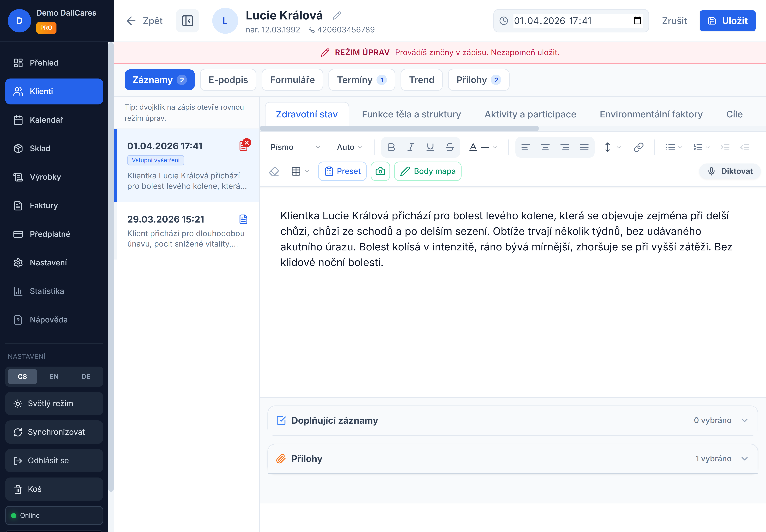Click the Body mapa button
Screen dimensions: 766x532
tap(427, 171)
